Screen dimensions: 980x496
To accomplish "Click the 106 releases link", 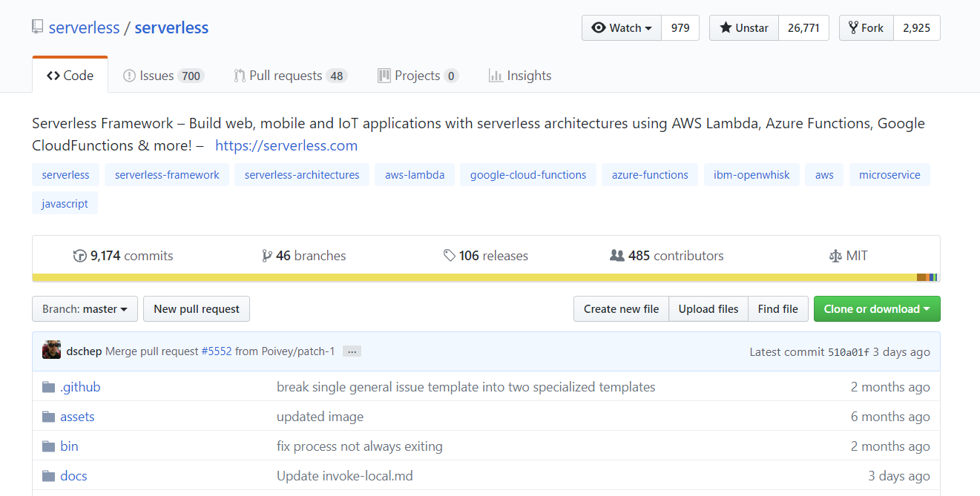I will coord(486,256).
